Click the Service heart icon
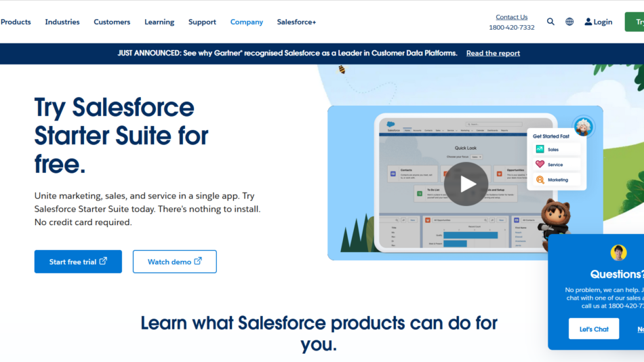 (540, 164)
